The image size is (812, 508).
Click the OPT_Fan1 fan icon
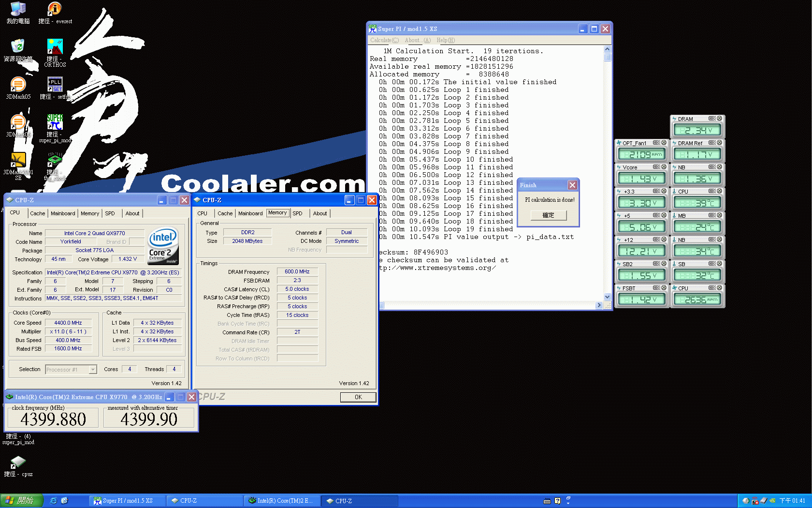pyautogui.click(x=619, y=143)
